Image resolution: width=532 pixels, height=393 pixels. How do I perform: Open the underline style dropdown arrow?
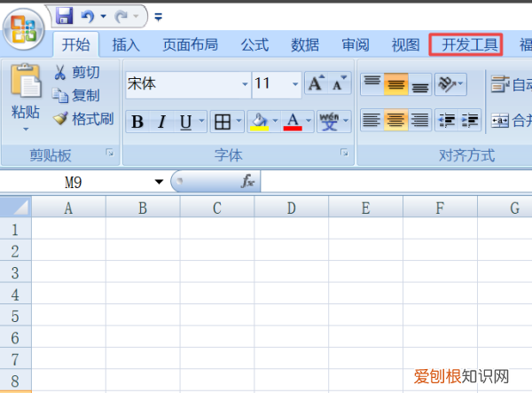(201, 121)
